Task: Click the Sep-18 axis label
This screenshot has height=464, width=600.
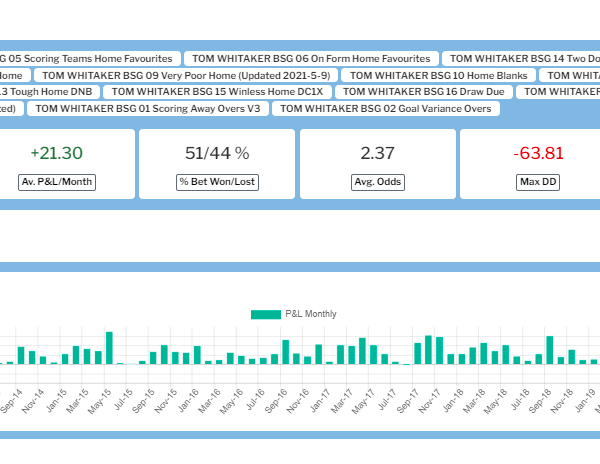Action: pos(540,401)
